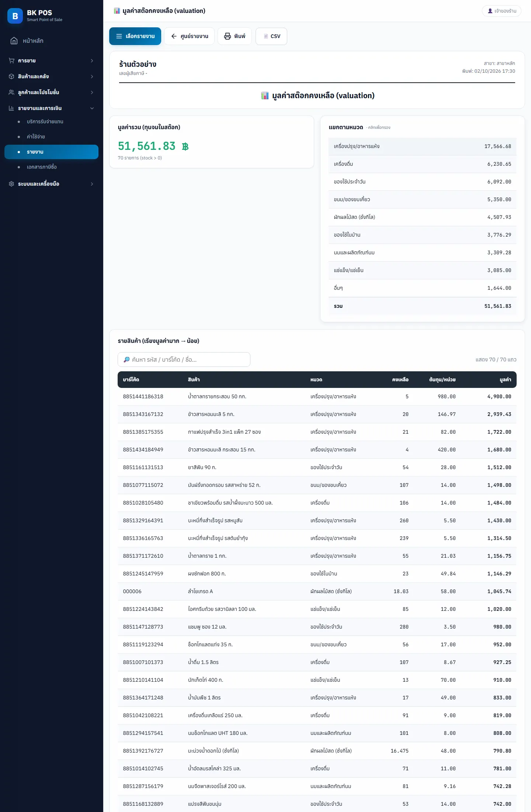This screenshot has height=812, width=531.
Task: Filter by เครื่องดื่ม category row
Action: 423,164
